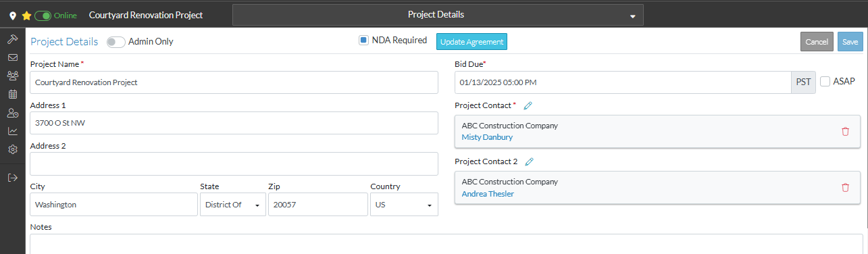Viewport: 868px width, 254px height.
Task: Open the Country dropdown showing US
Action: 404,205
